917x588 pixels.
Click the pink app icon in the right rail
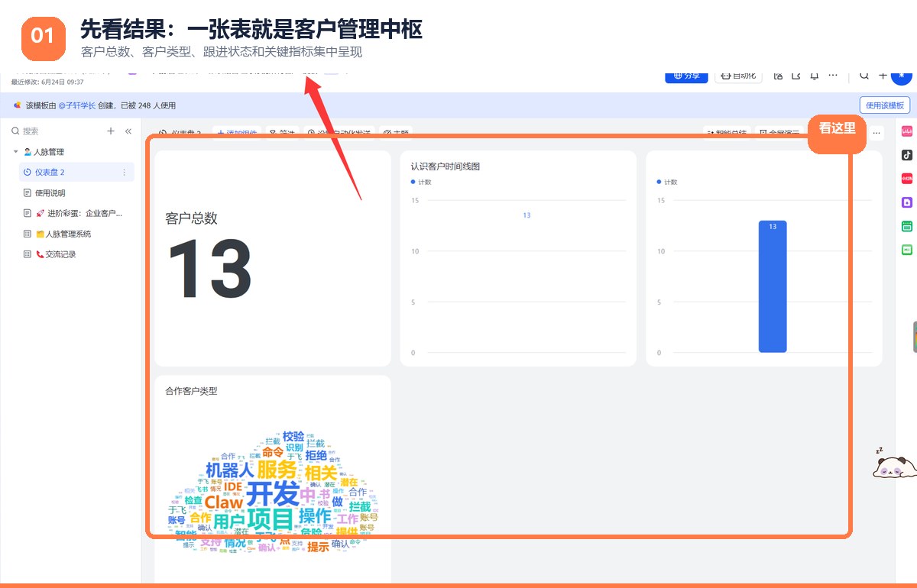click(907, 131)
